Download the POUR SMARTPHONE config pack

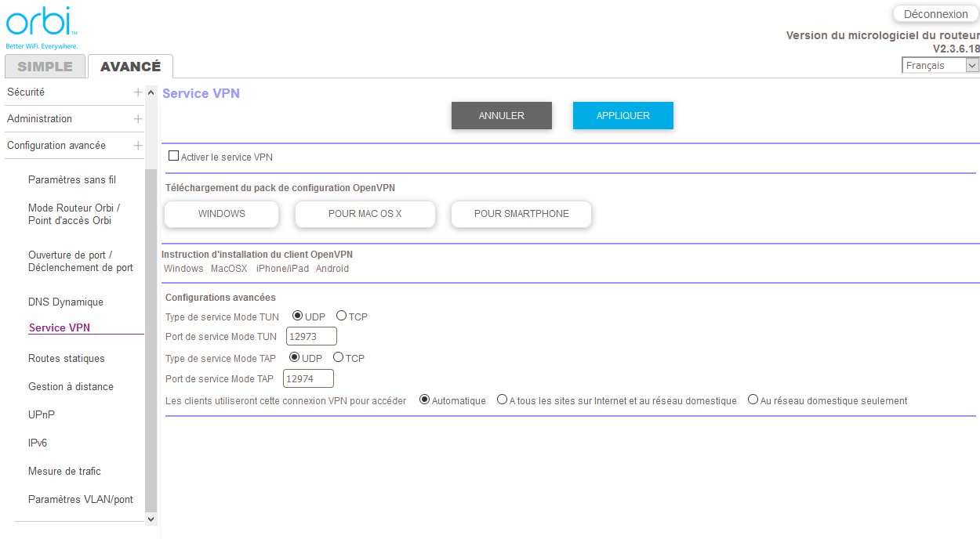[x=521, y=214]
